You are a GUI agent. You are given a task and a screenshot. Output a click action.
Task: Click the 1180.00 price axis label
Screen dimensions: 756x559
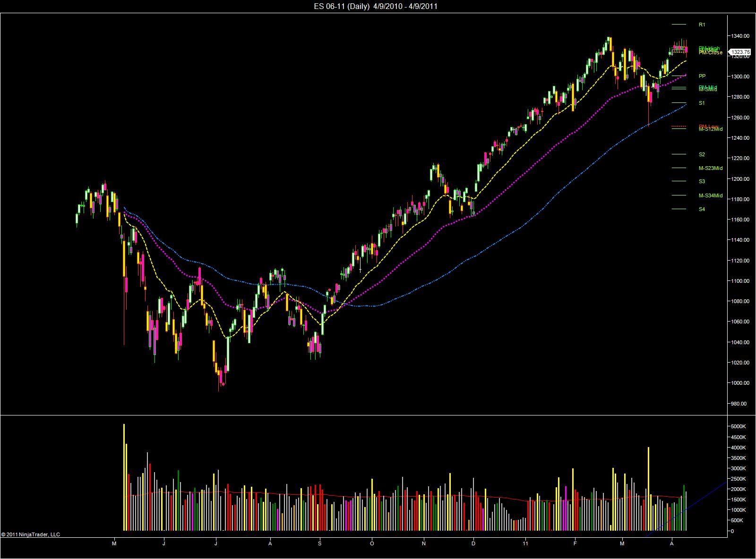740,199
